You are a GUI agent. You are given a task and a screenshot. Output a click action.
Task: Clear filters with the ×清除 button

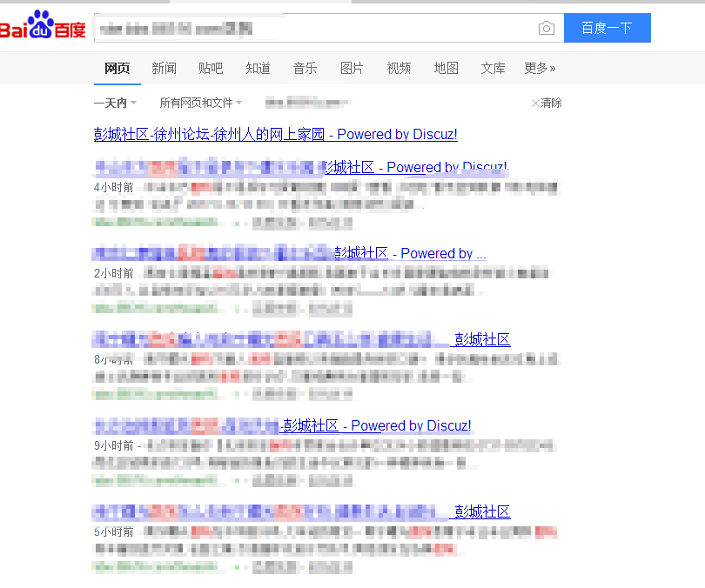[x=547, y=103]
